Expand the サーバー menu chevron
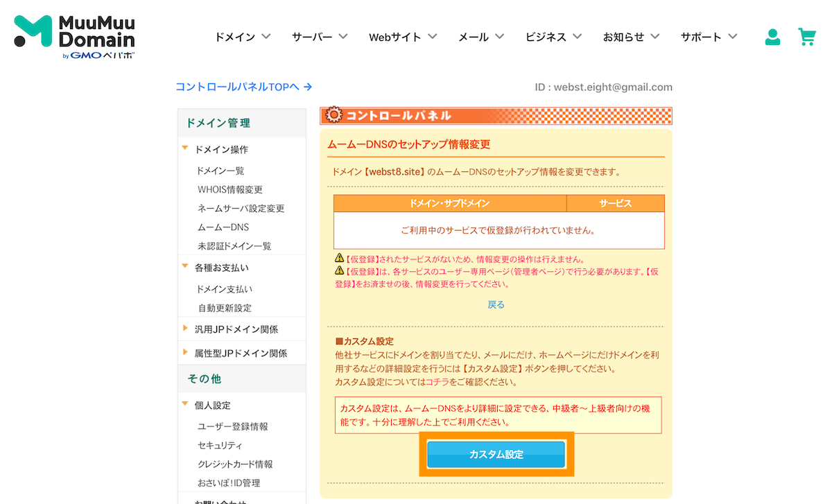This screenshot has width=832, height=504. coord(343,37)
